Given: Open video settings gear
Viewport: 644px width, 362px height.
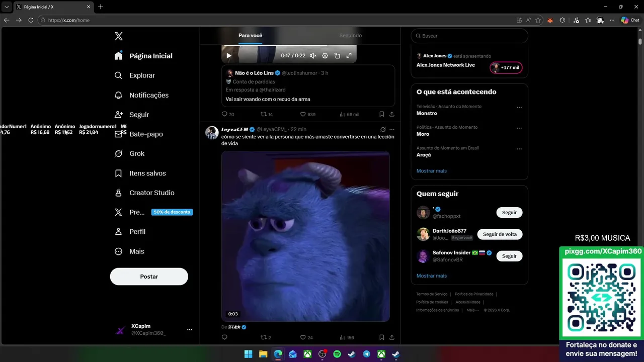Looking at the screenshot, I should point(325,56).
